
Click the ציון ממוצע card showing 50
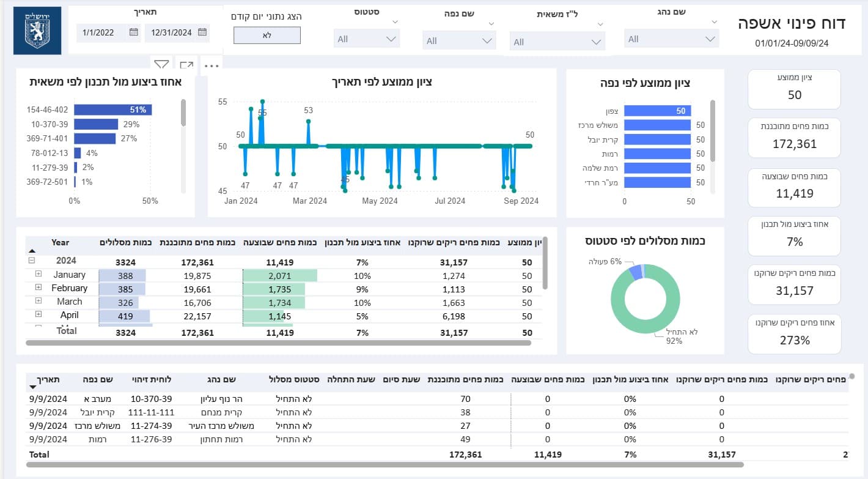(794, 89)
